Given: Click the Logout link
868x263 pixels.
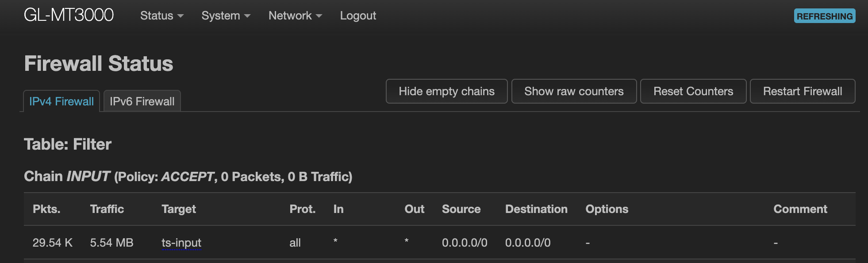Looking at the screenshot, I should (x=358, y=16).
